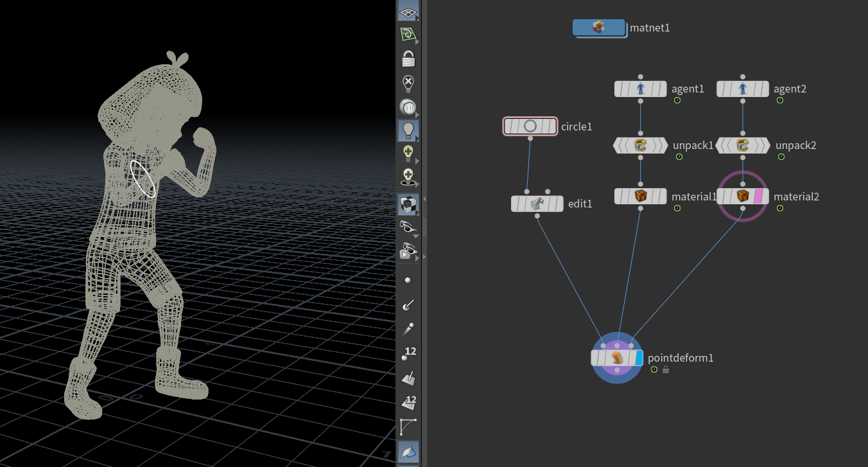Click the agent1 node label
The width and height of the screenshot is (868, 467).
(688, 89)
